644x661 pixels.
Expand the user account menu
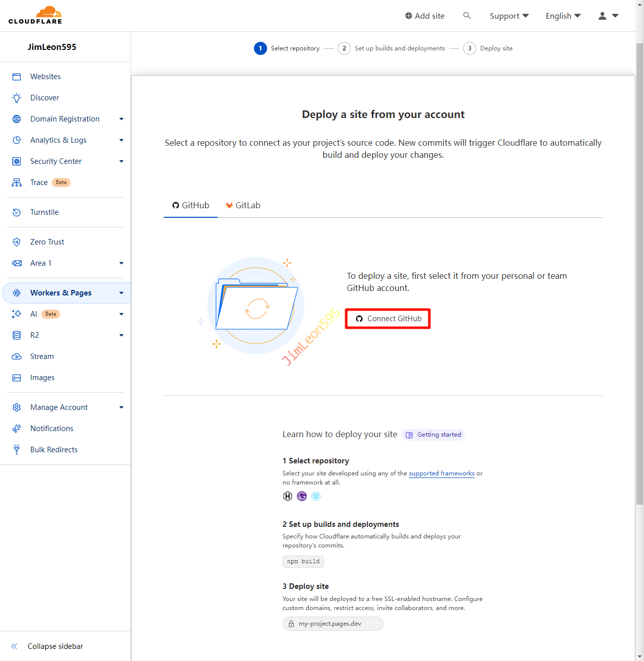[608, 16]
